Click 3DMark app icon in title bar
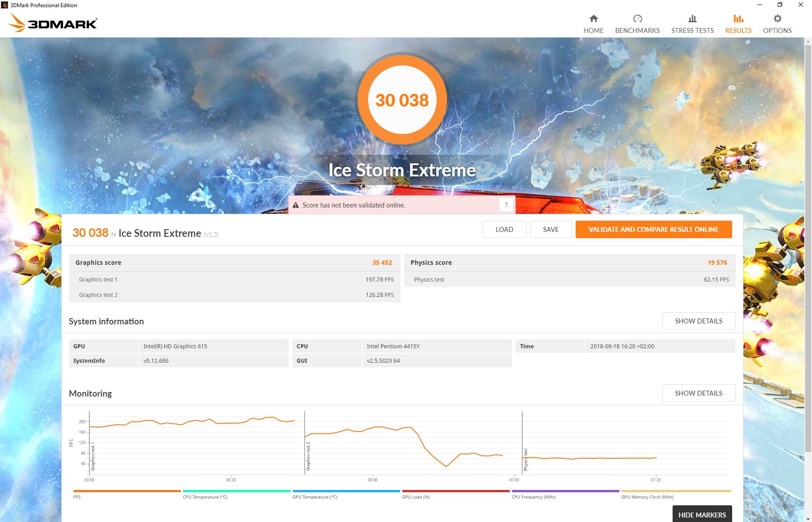Viewport: 812px width, 522px height. [x=5, y=5]
